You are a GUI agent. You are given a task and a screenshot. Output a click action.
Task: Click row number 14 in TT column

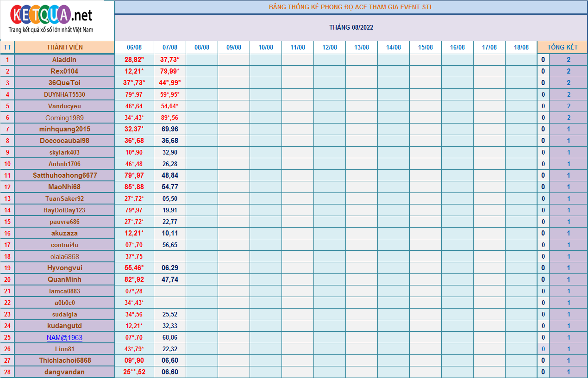click(x=7, y=210)
